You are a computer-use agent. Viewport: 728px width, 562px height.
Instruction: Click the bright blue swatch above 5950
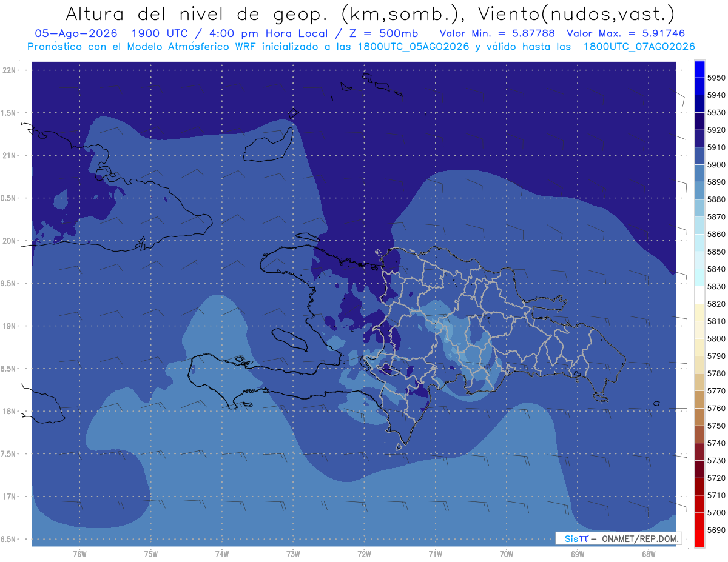click(x=699, y=69)
